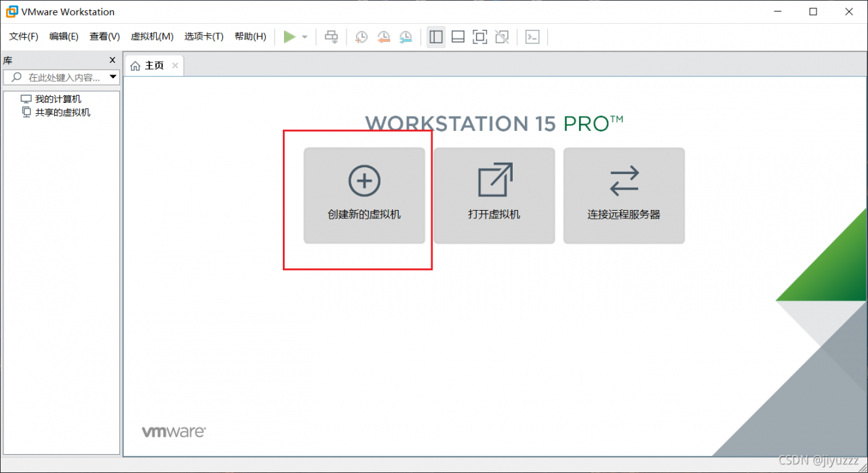This screenshot has width=868, height=473.
Task: Click the vmware logo in the corner
Action: coord(174,430)
